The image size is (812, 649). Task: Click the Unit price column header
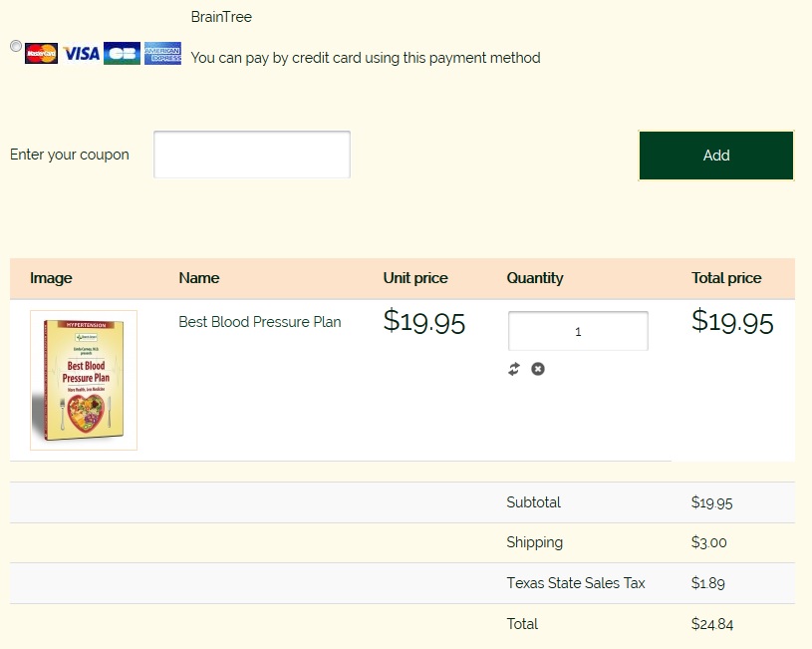click(x=415, y=278)
